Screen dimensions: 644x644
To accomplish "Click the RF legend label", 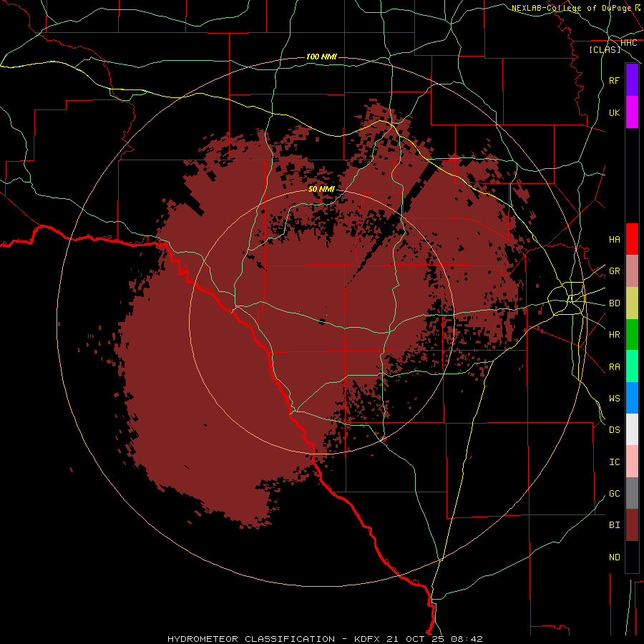I will click(x=614, y=81).
